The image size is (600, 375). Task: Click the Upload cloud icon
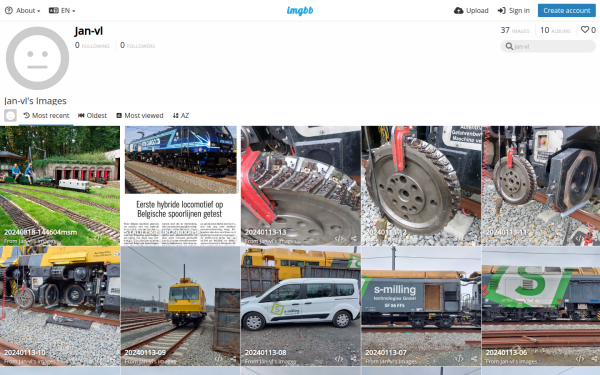(458, 11)
